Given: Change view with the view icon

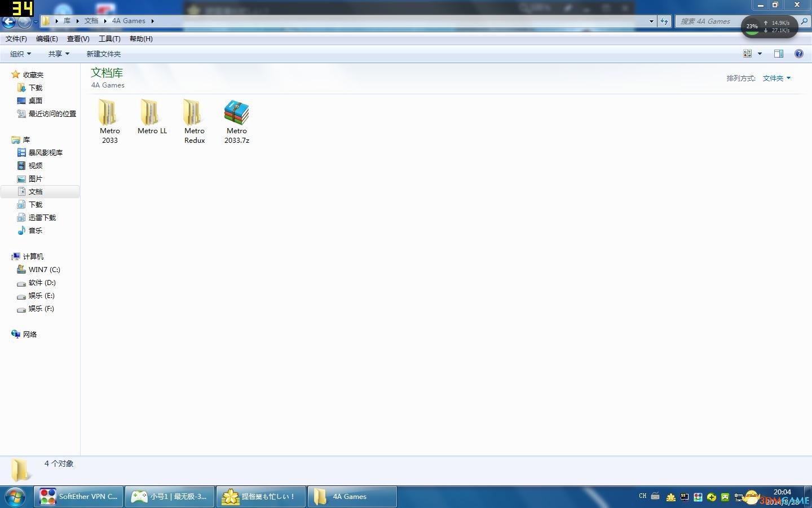Looking at the screenshot, I should (748, 54).
